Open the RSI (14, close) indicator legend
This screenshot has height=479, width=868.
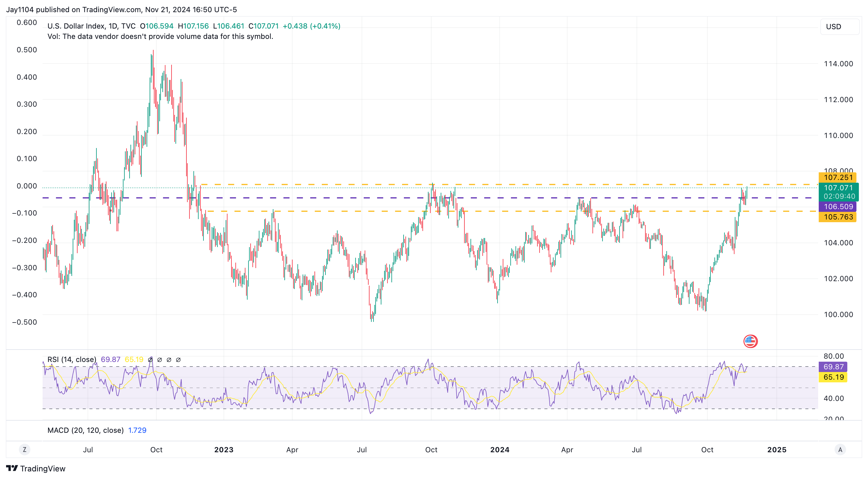click(72, 360)
